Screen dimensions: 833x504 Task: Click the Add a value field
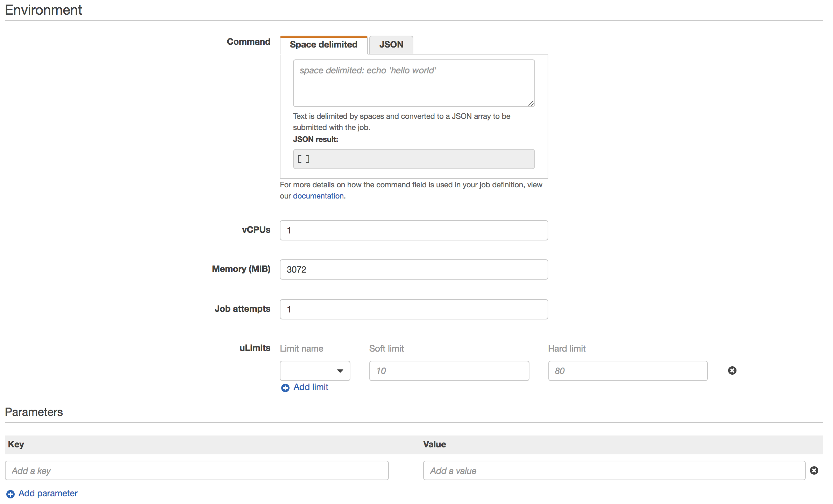pyautogui.click(x=614, y=470)
